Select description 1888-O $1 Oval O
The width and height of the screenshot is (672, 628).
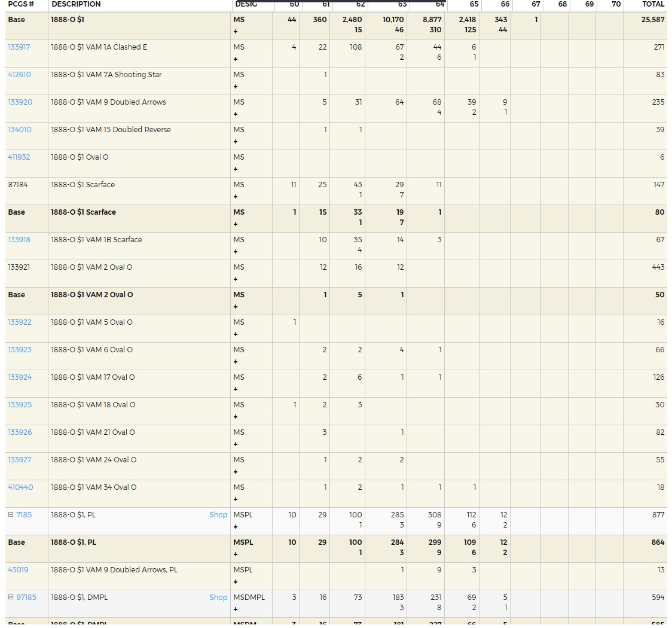80,157
